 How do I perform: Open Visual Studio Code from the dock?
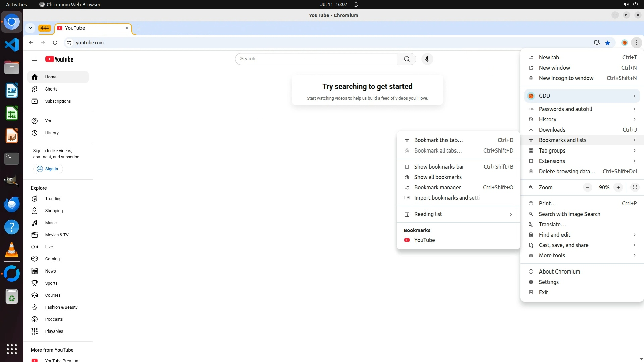(x=12, y=45)
